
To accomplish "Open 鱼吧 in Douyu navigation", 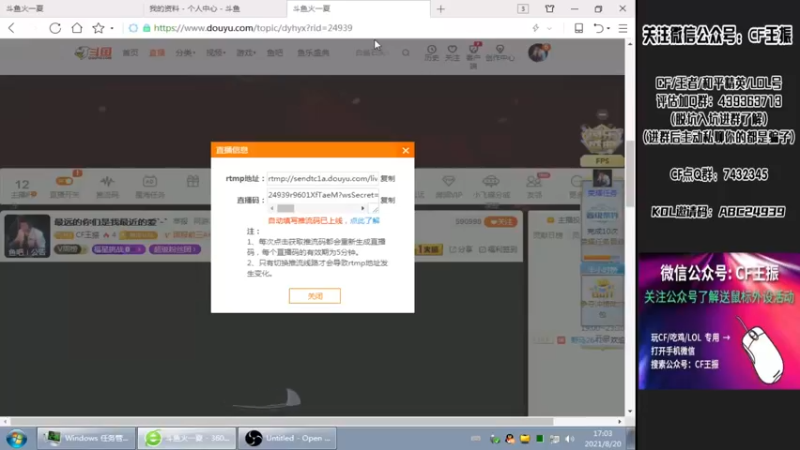I will pyautogui.click(x=274, y=53).
